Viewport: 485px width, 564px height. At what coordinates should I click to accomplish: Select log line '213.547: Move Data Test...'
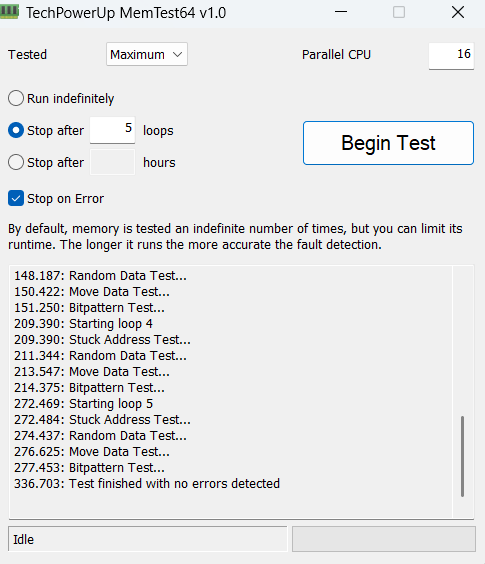[92, 372]
